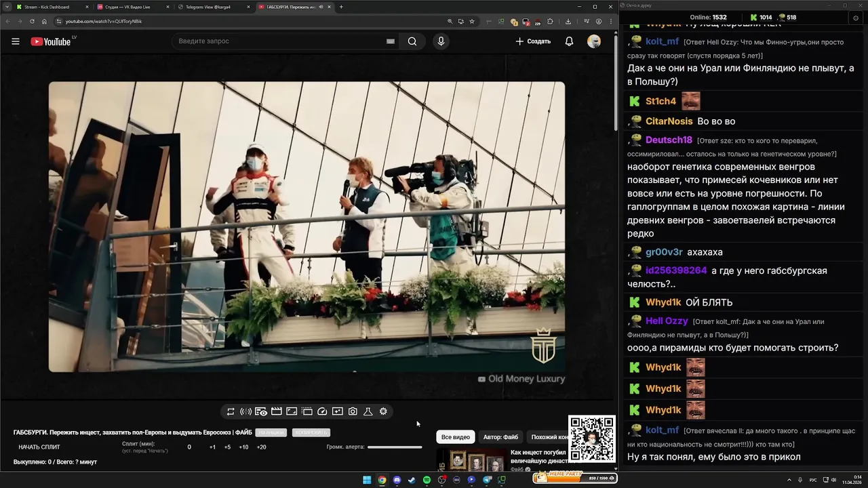Click НАЧАТЬ СПЛИТ button
Image resolution: width=868 pixels, height=488 pixels.
coord(39,447)
